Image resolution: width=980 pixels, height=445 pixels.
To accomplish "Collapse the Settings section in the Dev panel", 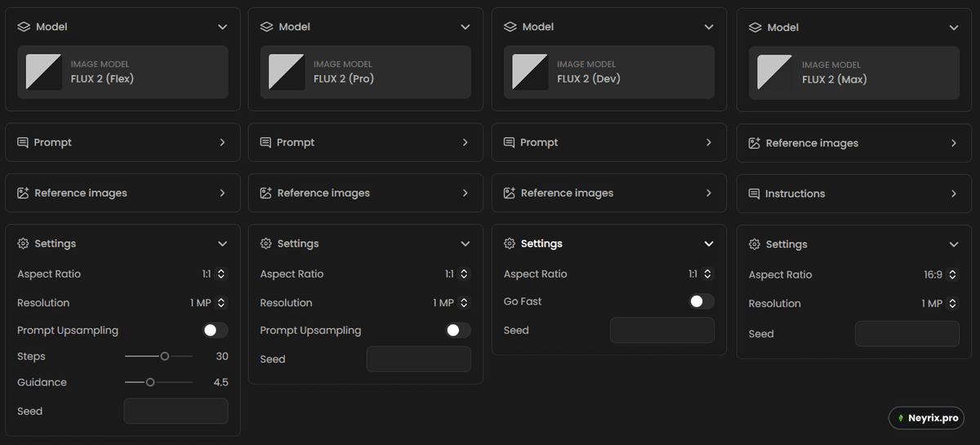I will pyautogui.click(x=709, y=243).
